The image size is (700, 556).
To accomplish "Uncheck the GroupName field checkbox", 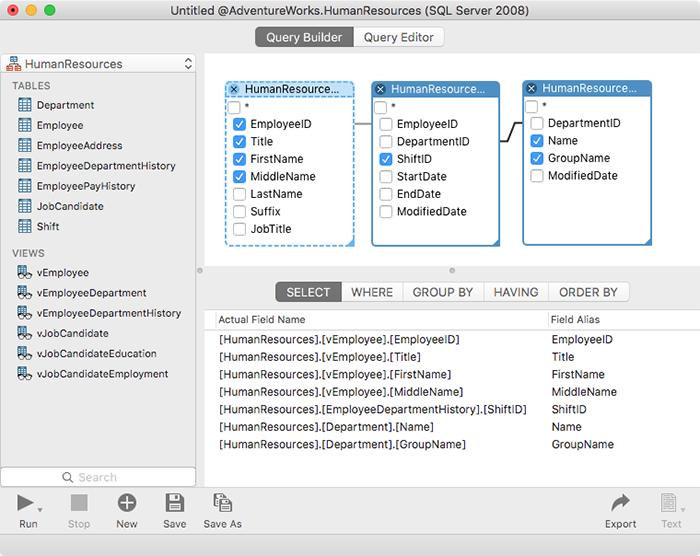I will pyautogui.click(x=537, y=158).
